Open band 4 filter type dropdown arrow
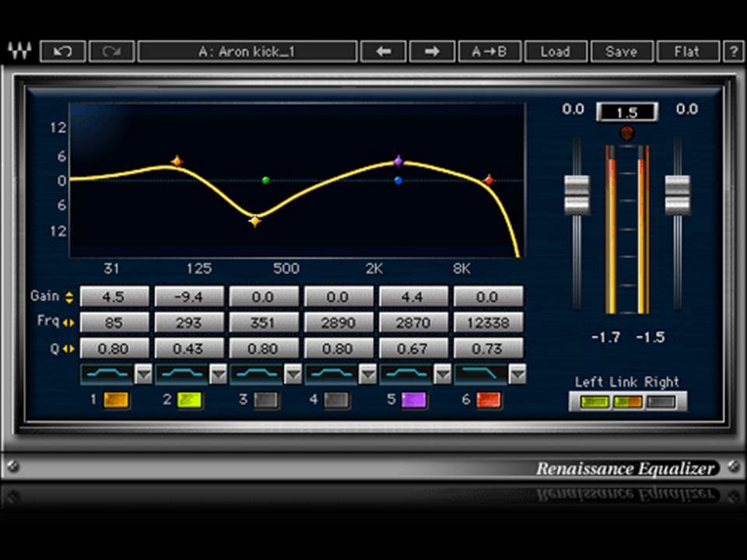Image resolution: width=747 pixels, height=560 pixels. pyautogui.click(x=367, y=374)
